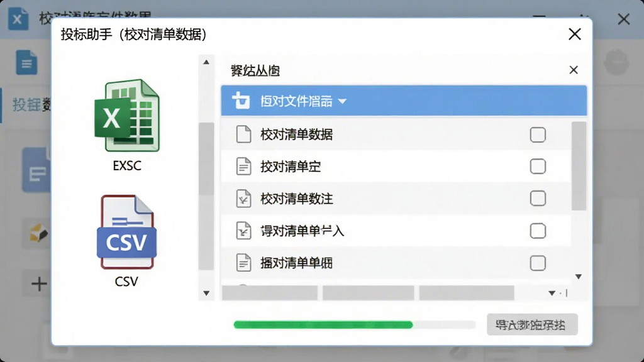Close the 投标助手 dialog
The image size is (644, 362).
pos(575,34)
